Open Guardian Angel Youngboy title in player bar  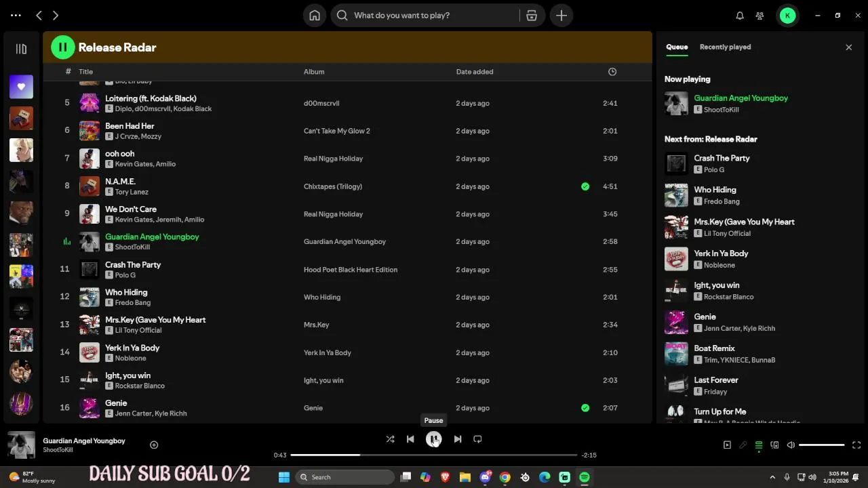tap(84, 441)
